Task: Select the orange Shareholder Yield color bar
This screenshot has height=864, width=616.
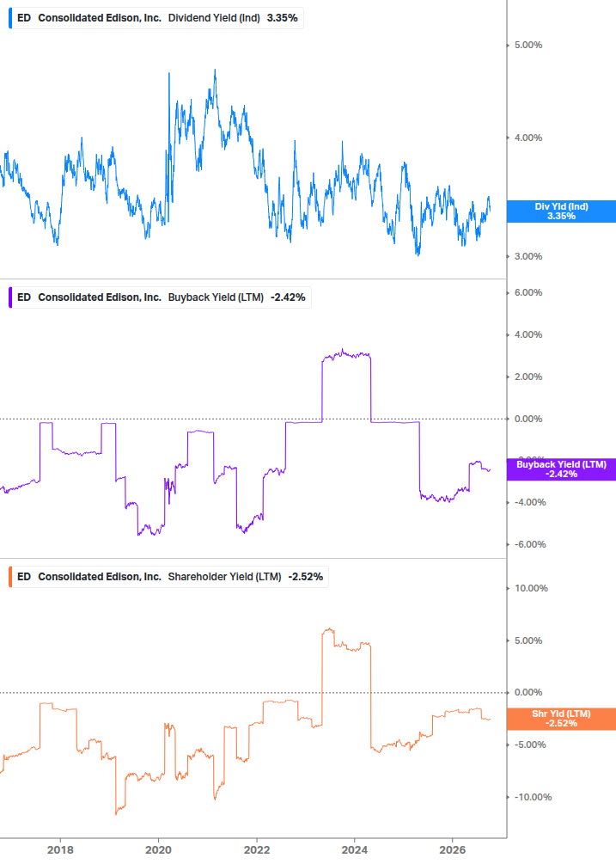Action: [x=10, y=577]
